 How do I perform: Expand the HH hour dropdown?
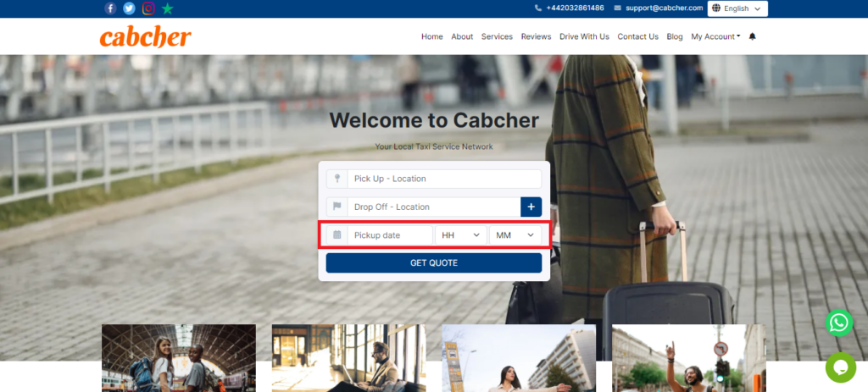460,235
